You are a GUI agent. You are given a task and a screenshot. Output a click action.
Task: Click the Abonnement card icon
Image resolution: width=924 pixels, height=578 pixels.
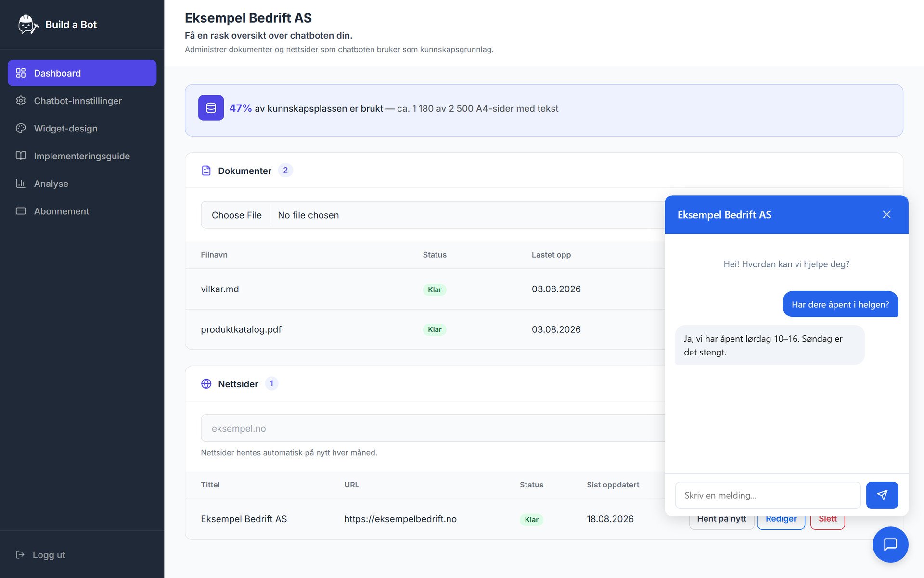pos(21,211)
